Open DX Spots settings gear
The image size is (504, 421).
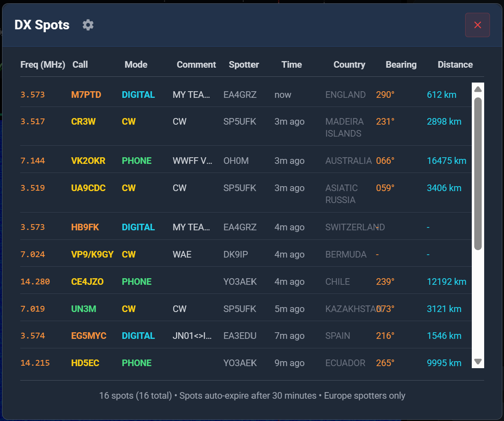pos(88,25)
